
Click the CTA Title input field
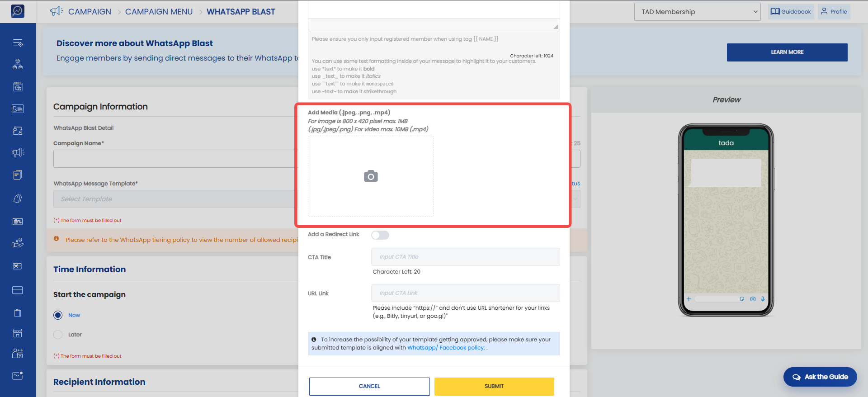[x=466, y=257]
